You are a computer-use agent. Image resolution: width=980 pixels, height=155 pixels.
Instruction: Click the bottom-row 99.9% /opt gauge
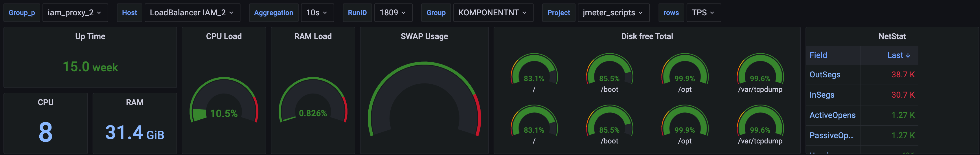coord(685,120)
